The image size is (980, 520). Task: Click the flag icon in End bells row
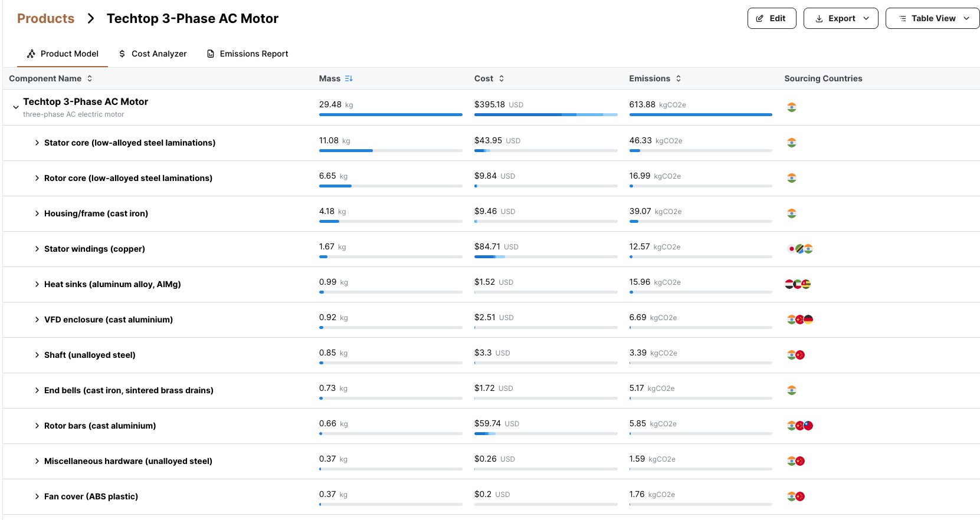pos(792,390)
